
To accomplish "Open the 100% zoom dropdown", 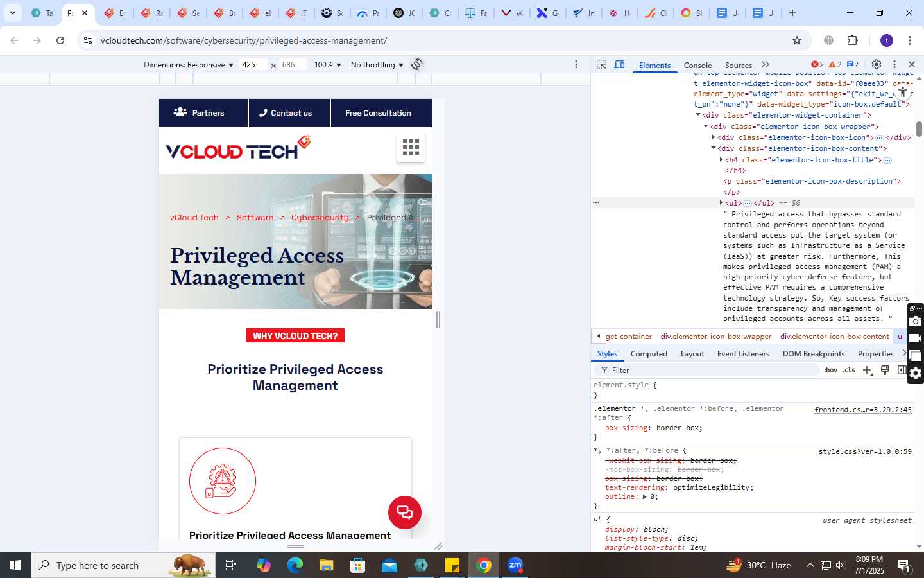I will (327, 65).
